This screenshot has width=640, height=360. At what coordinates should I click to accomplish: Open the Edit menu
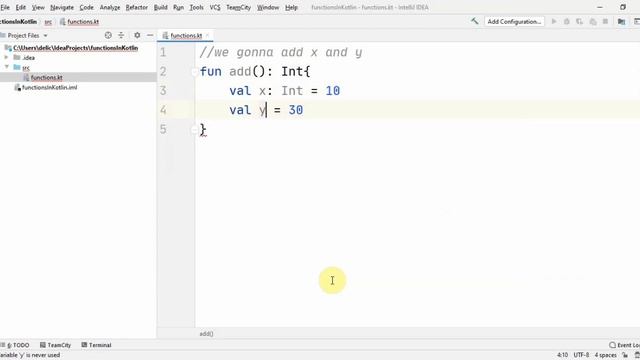coord(20,7)
